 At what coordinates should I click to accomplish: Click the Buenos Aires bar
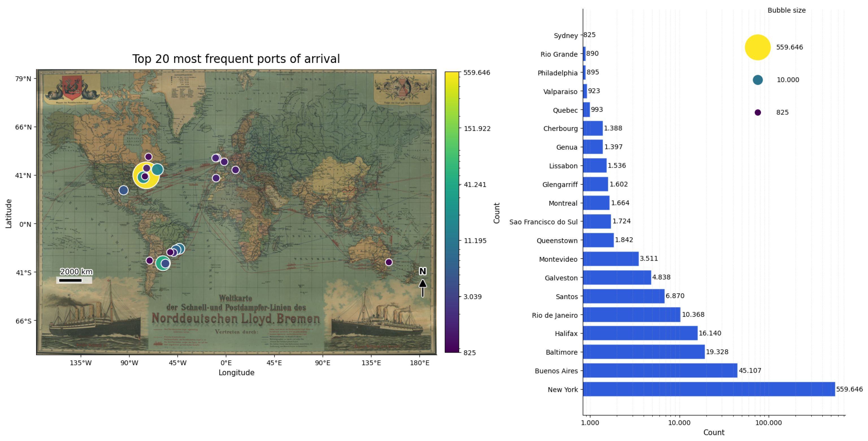point(660,370)
